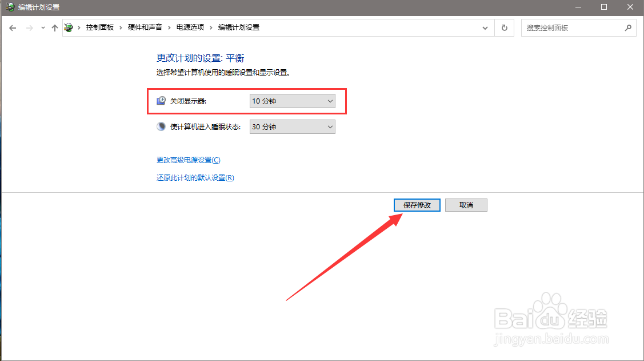
Task: Click heading 更改计划的设置: 平衡
Action: tap(200, 58)
